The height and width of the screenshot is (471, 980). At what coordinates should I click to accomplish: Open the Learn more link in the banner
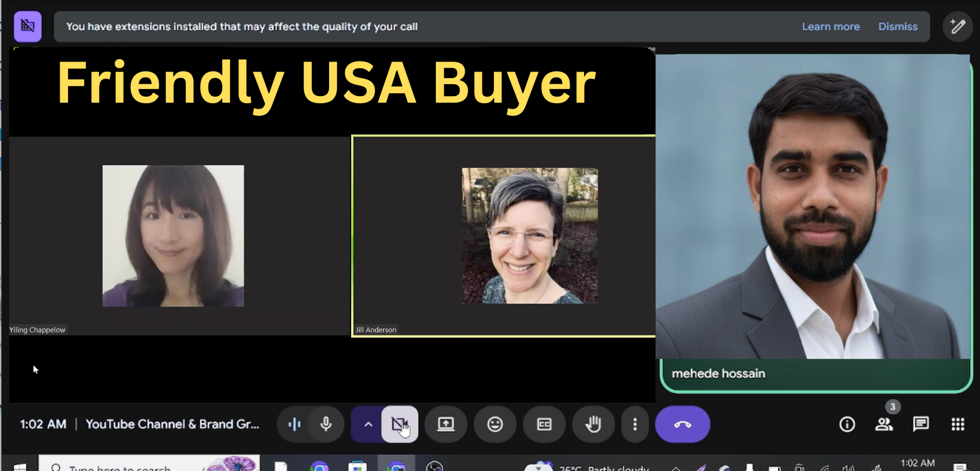pos(831,26)
